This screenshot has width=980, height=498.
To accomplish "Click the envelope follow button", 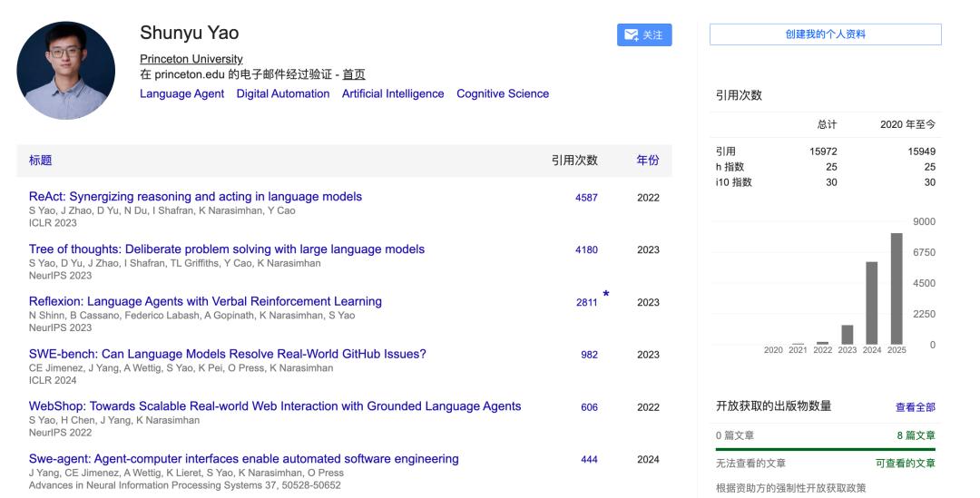I will (644, 35).
